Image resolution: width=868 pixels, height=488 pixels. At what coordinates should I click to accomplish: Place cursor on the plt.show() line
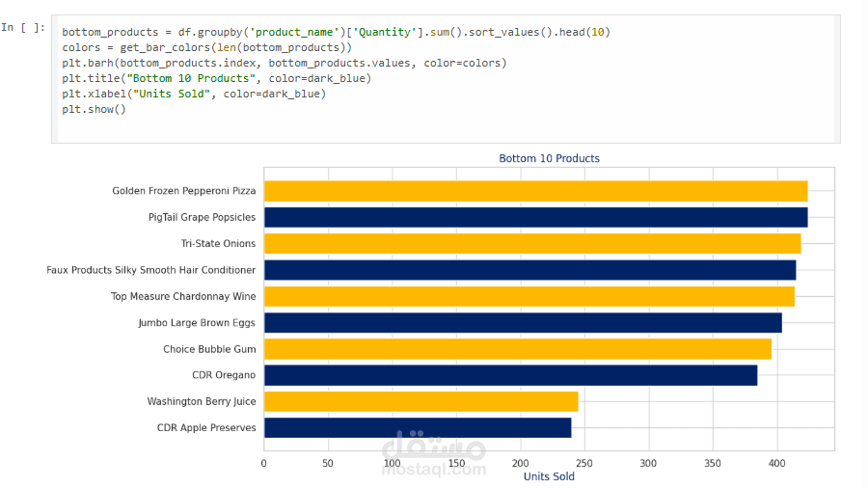[x=94, y=109]
